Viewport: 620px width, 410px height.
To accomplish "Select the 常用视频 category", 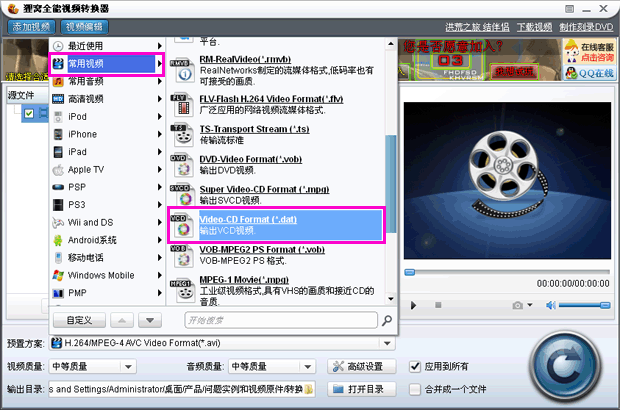I will pos(108,64).
